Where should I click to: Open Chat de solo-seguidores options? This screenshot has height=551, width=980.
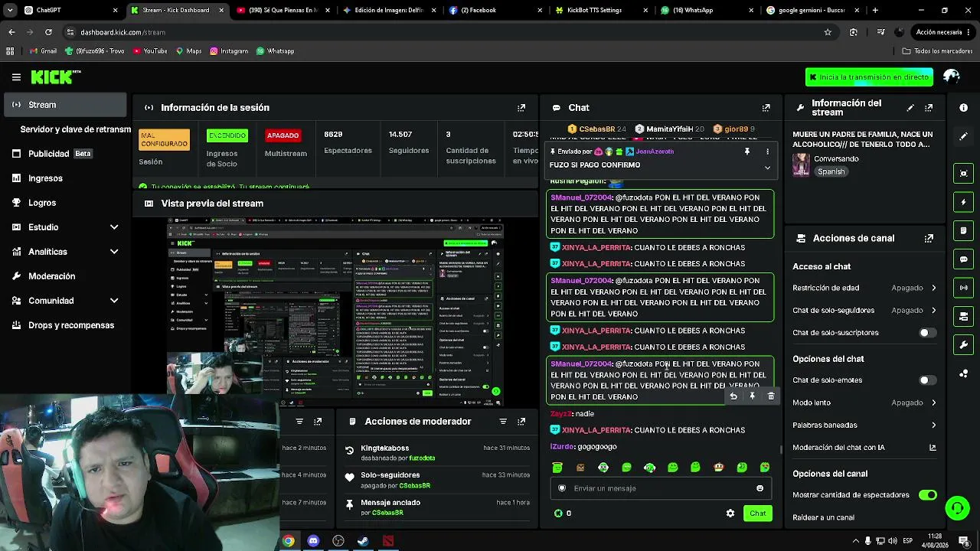864,310
